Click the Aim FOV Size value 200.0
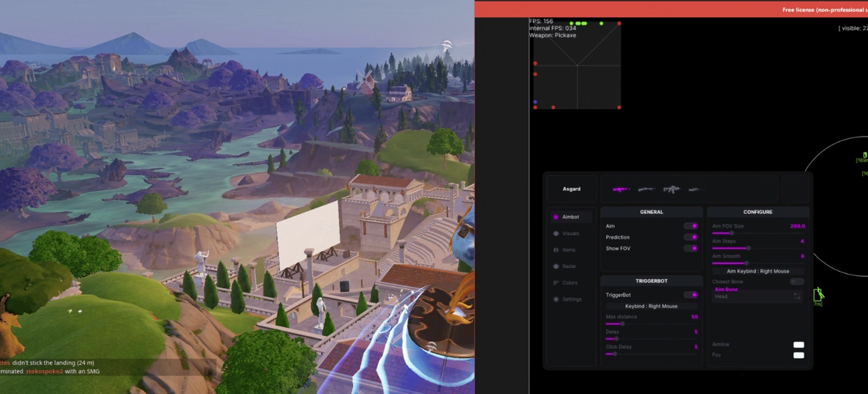 tap(797, 226)
